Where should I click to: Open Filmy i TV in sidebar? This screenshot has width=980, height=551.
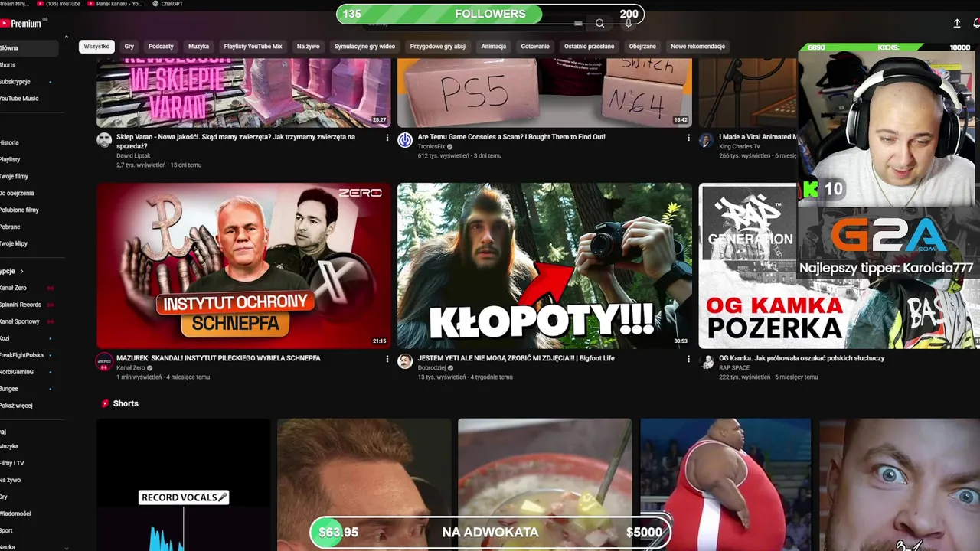12,464
